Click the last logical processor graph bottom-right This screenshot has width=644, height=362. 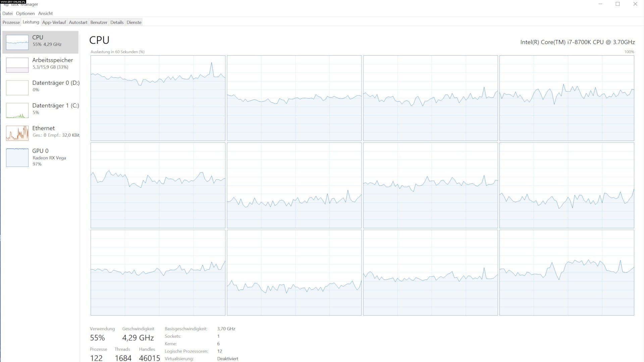tap(567, 273)
